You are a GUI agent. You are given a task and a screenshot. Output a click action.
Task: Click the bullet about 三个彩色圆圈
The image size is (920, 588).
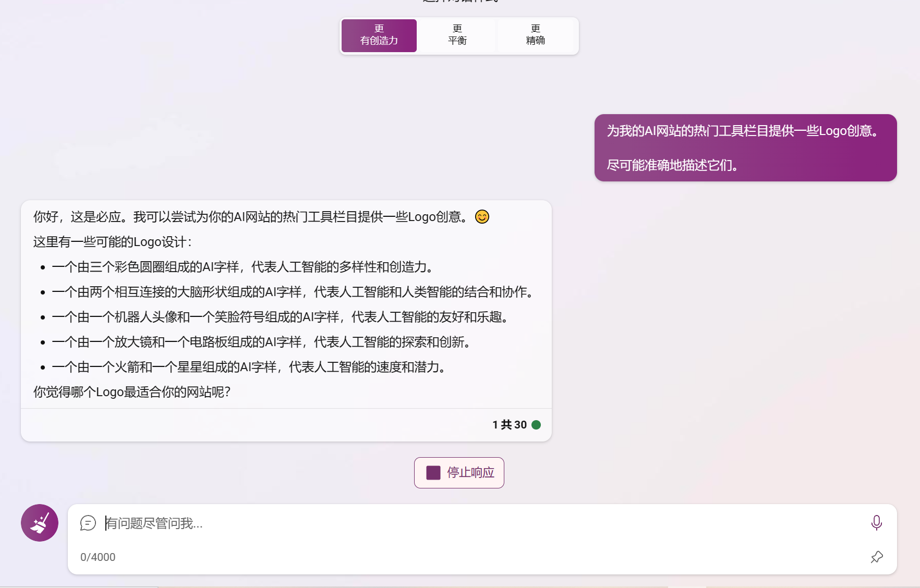coord(244,267)
